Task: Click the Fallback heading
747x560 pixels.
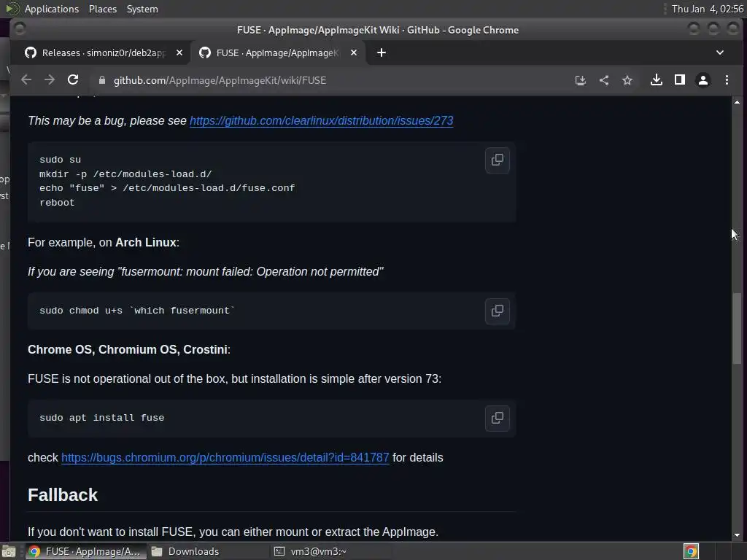Action: tap(63, 495)
